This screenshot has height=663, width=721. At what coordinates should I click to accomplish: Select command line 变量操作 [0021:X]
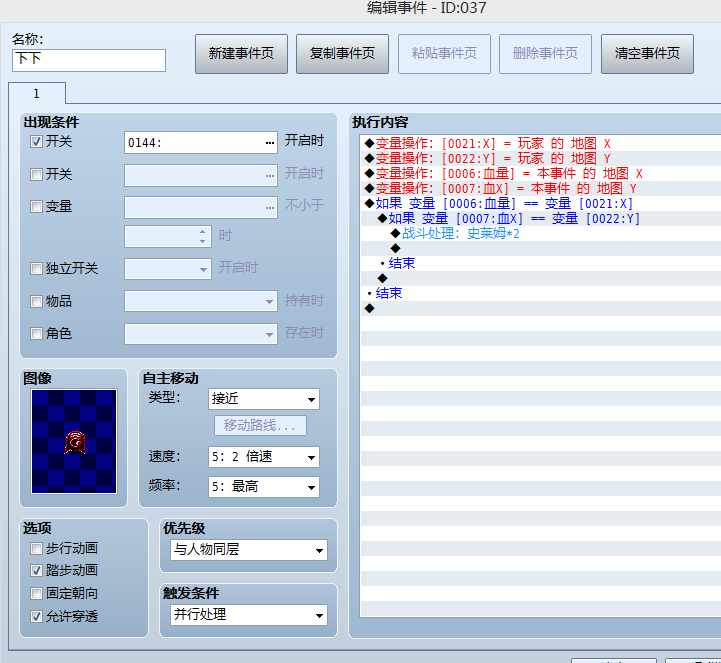point(540,143)
